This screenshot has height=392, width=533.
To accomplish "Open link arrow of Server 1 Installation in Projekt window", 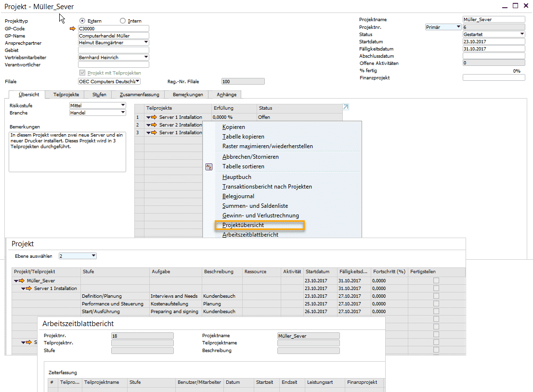I will [29, 289].
